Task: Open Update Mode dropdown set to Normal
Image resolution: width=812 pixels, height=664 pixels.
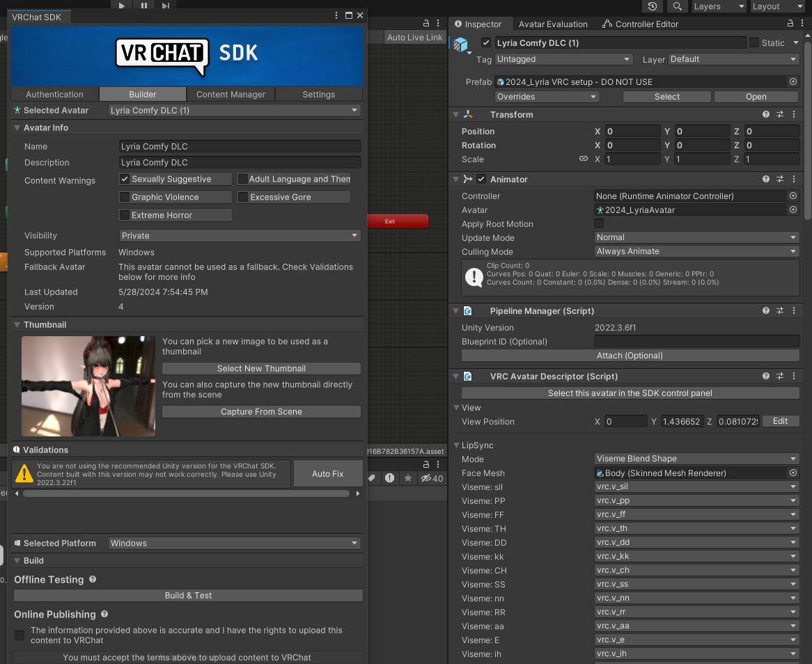Action: pyautogui.click(x=696, y=237)
